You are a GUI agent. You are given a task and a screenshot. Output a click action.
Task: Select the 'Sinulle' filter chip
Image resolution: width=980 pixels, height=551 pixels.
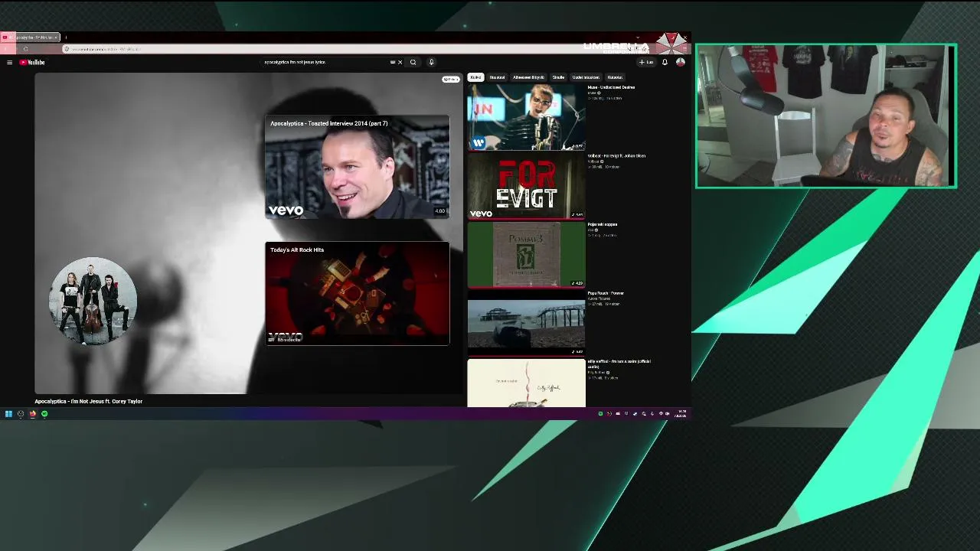click(x=558, y=77)
